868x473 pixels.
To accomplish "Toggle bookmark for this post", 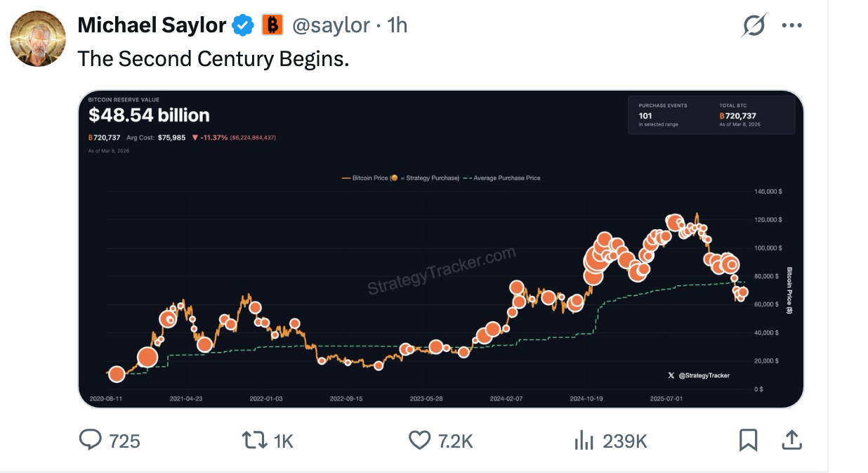I will [749, 440].
